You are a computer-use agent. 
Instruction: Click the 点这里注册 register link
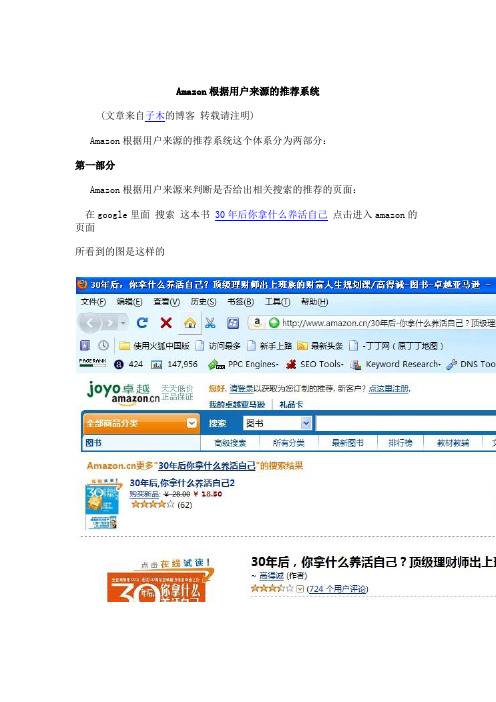tap(389, 389)
